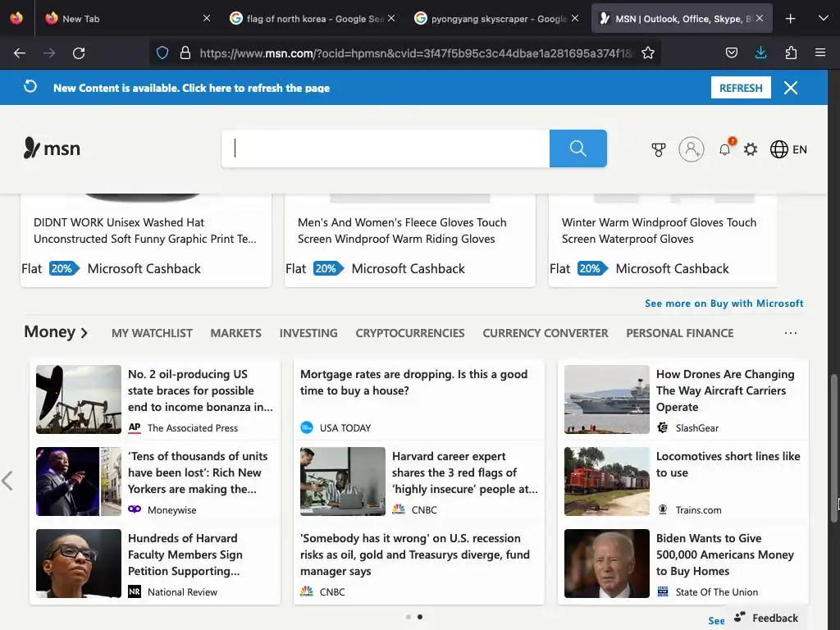Close the flag of north korea tab
The image size is (840, 630).
pos(391,18)
